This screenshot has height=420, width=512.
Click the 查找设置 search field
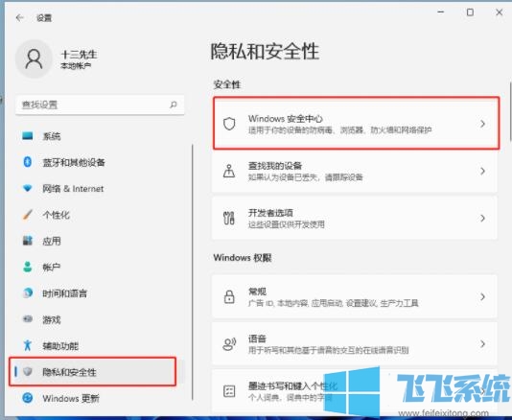click(100, 105)
